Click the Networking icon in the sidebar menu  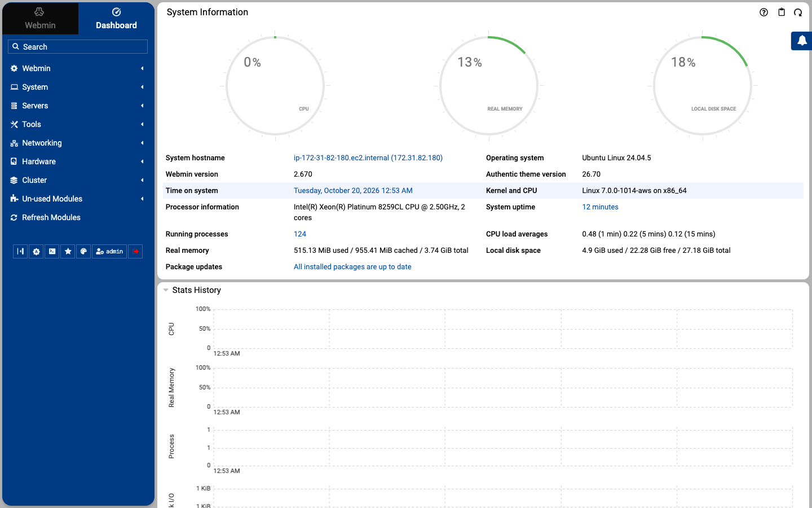tap(14, 143)
